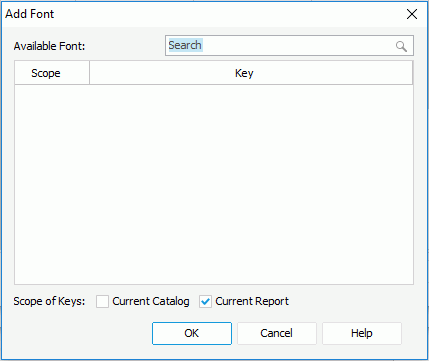The width and height of the screenshot is (429, 361).
Task: Confirm with the OK button
Action: click(x=192, y=333)
